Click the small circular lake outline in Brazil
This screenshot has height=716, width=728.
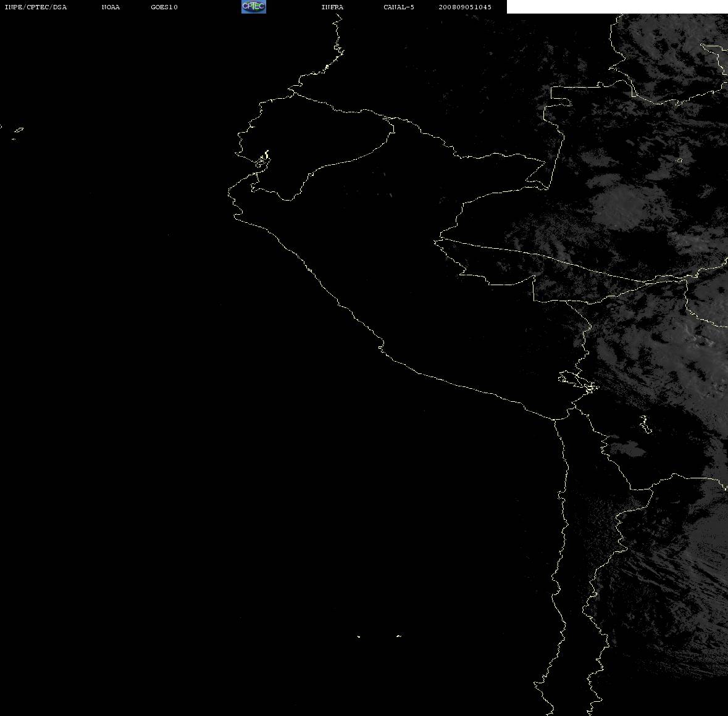point(680,160)
